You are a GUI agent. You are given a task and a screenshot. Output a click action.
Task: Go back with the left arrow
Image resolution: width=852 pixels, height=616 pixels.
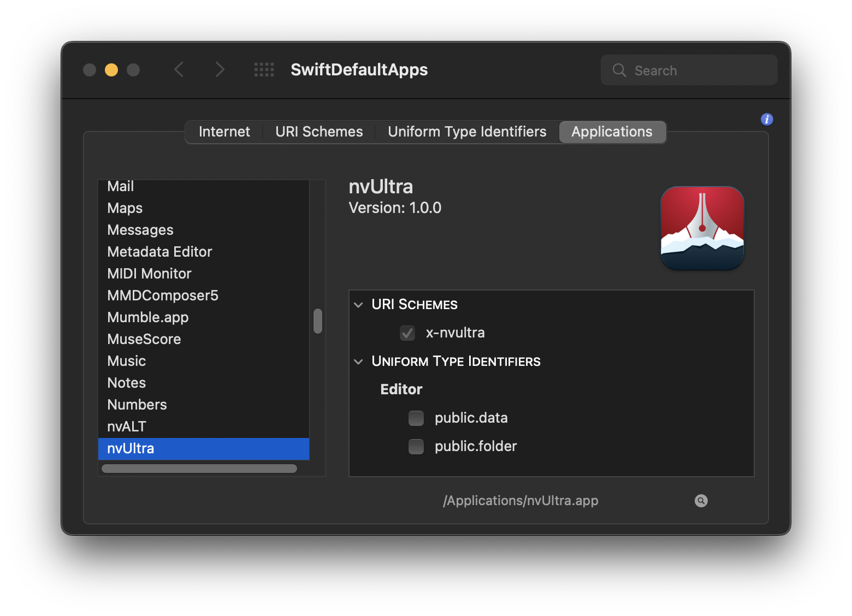click(x=179, y=70)
